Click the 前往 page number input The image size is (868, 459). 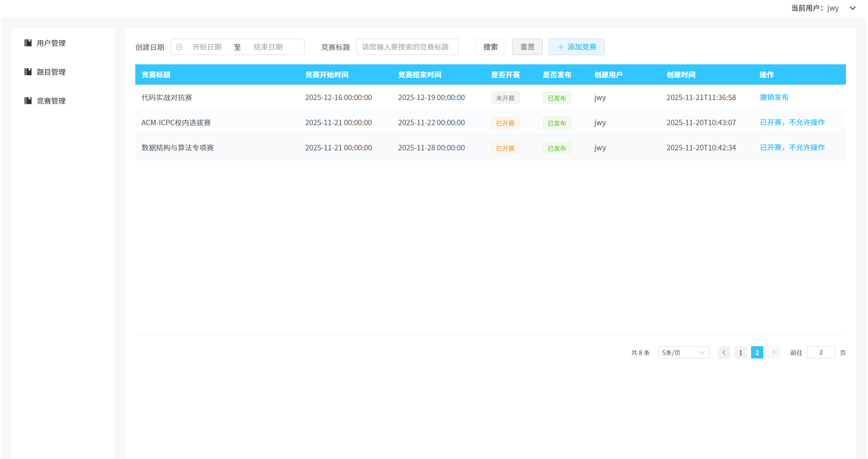[821, 352]
